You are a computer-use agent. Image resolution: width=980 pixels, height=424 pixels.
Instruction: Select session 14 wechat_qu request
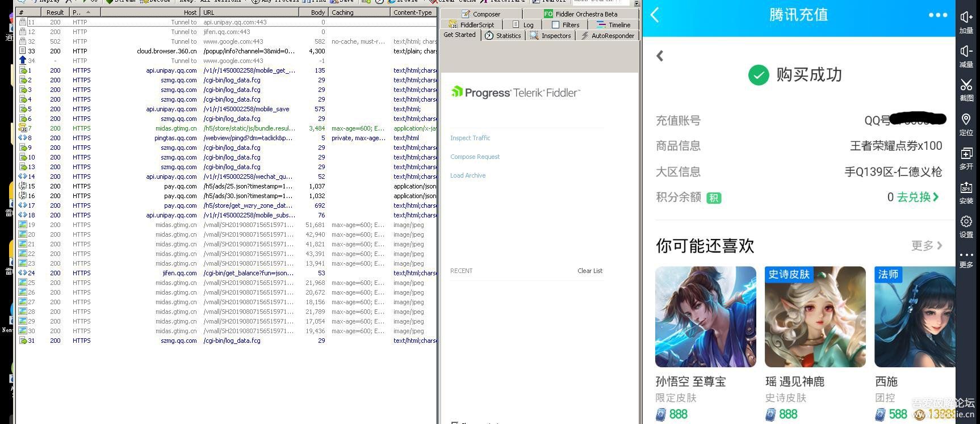tap(227, 177)
